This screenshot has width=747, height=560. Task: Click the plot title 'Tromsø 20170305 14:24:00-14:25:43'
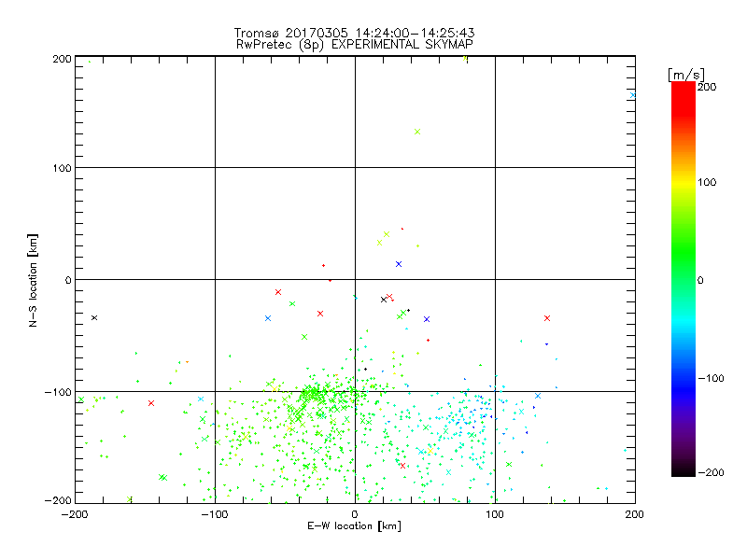[x=355, y=33]
